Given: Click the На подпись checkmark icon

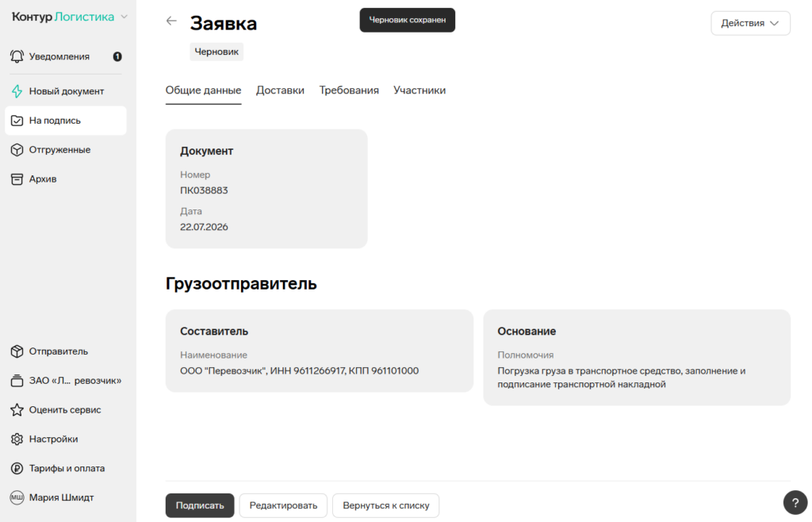Looking at the screenshot, I should click(17, 121).
